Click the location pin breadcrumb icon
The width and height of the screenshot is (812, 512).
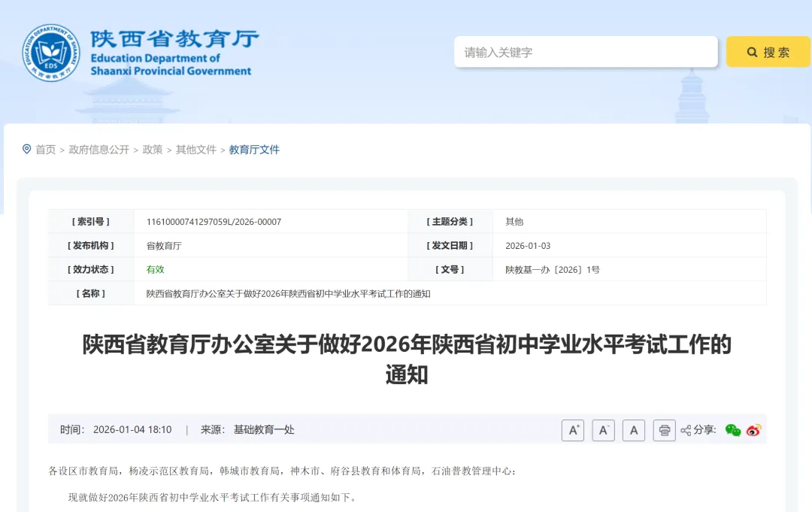(26, 149)
